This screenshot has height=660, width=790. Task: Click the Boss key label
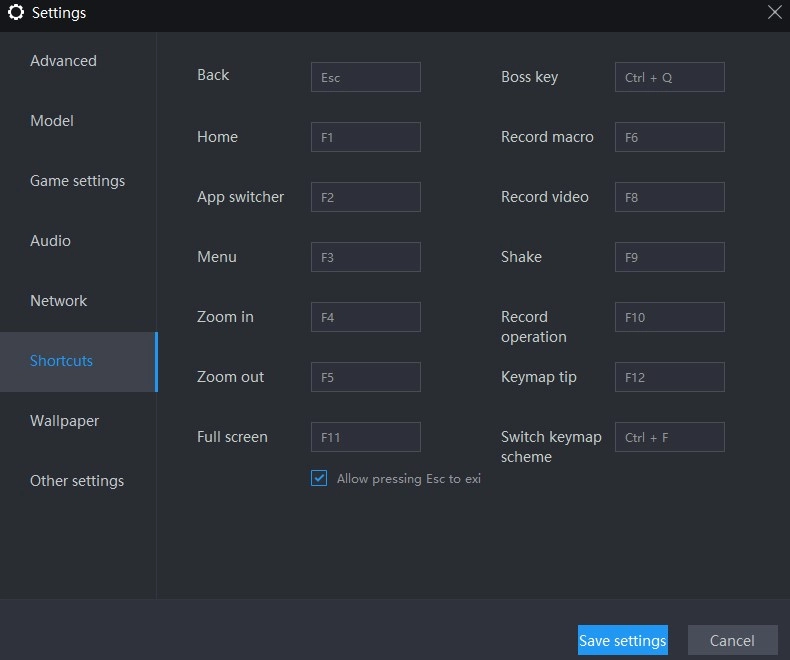tap(529, 77)
